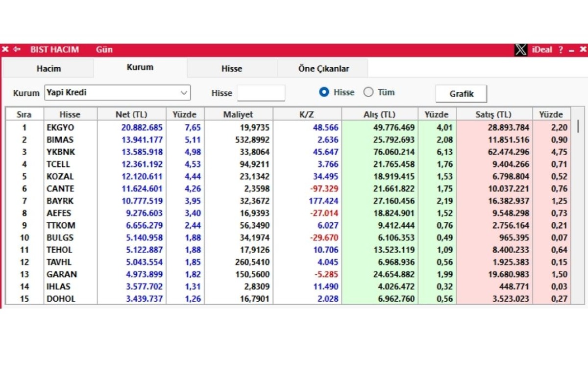This screenshot has height=368, width=588.
Task: Click alış value 49.776.469 for EKGYO
Action: click(393, 128)
